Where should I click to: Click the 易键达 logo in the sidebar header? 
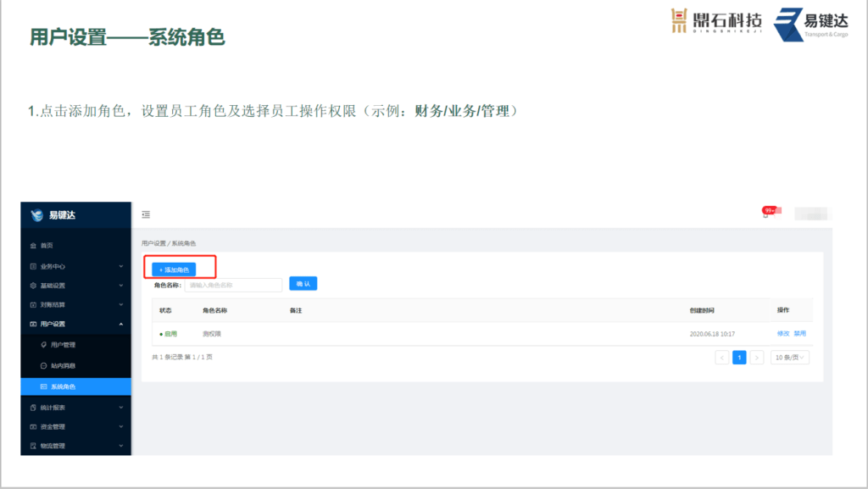[x=37, y=215]
